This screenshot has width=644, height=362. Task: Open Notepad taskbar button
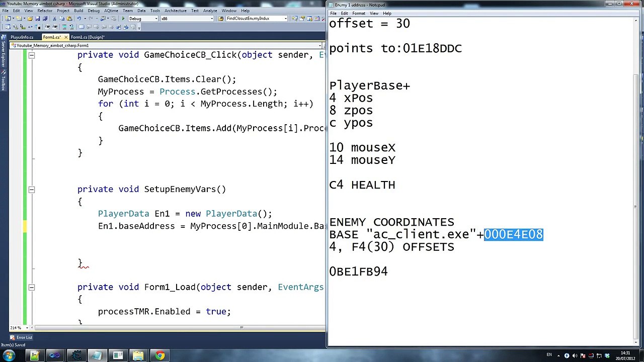(98, 355)
